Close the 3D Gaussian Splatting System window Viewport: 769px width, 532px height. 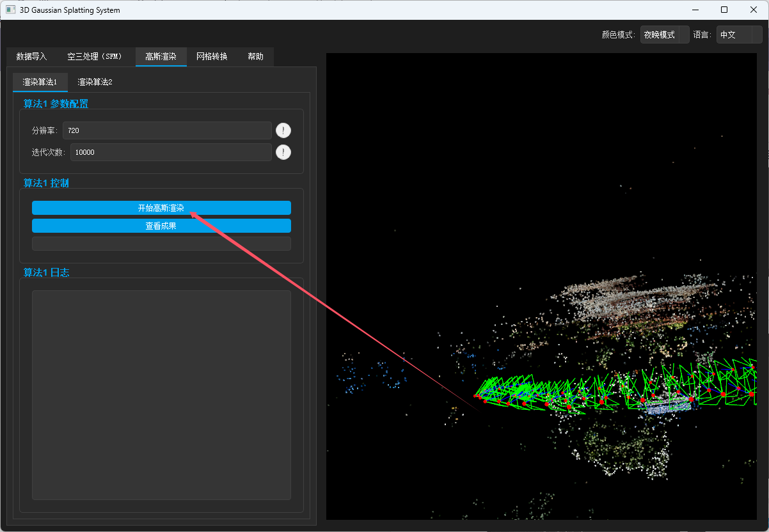754,10
